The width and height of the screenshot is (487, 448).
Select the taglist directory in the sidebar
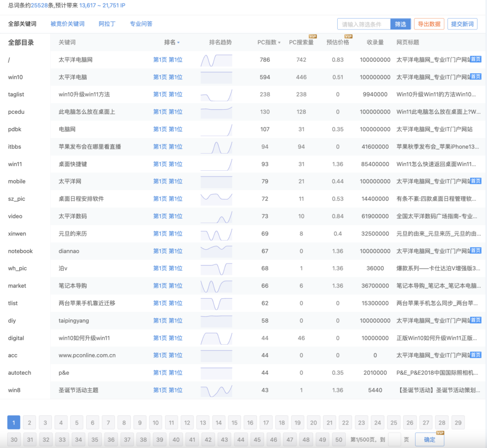point(16,95)
